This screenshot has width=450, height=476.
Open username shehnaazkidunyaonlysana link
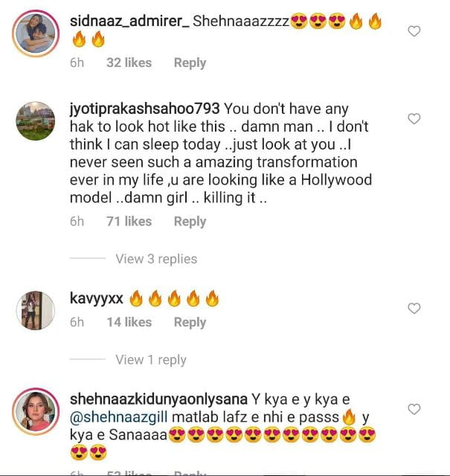click(158, 399)
